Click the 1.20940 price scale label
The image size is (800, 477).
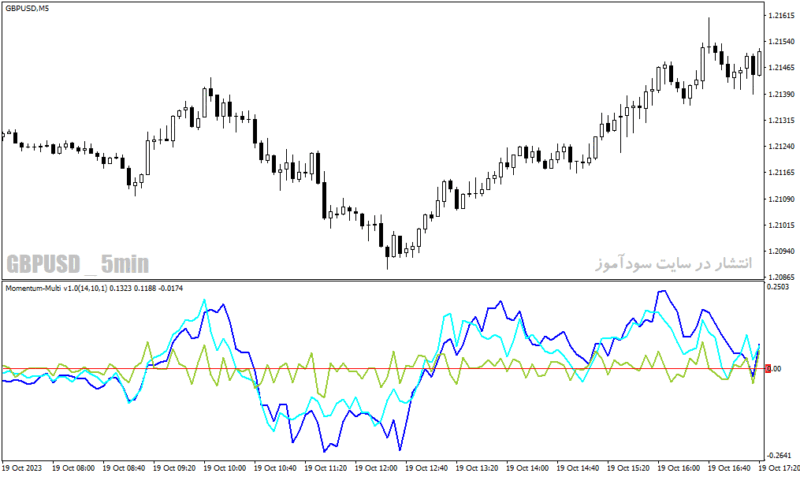782,251
